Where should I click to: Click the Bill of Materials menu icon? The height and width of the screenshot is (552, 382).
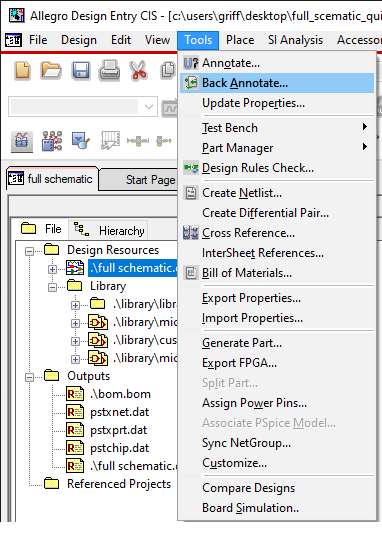coord(191,273)
